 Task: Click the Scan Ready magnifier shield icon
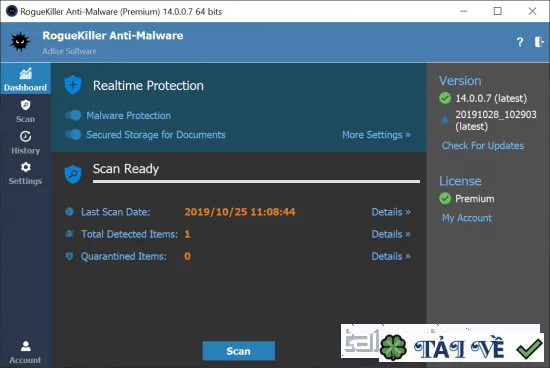click(73, 174)
